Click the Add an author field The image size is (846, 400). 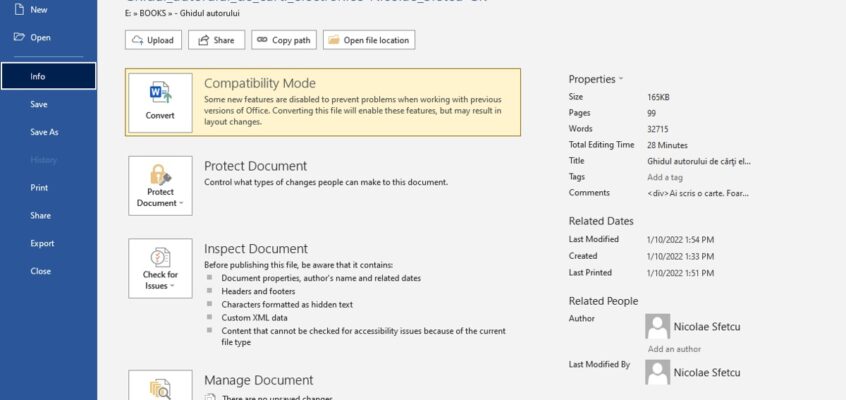pos(674,349)
